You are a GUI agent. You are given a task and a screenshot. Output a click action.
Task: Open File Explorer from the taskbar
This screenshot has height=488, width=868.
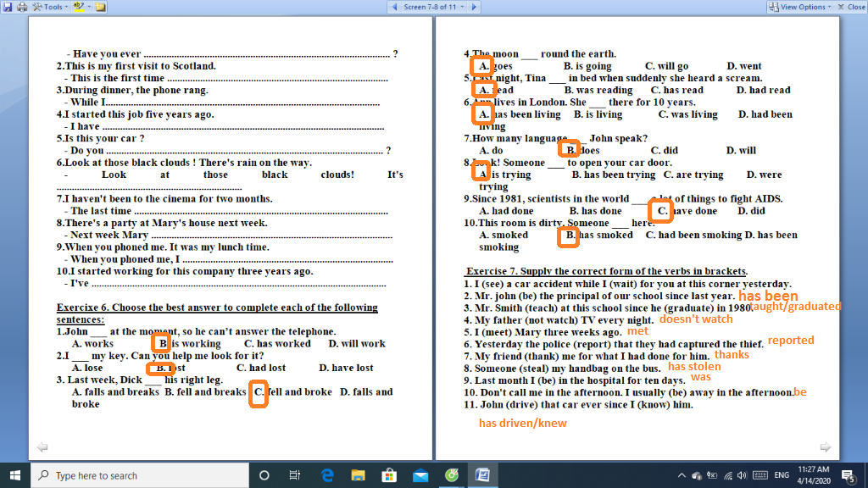[359, 475]
